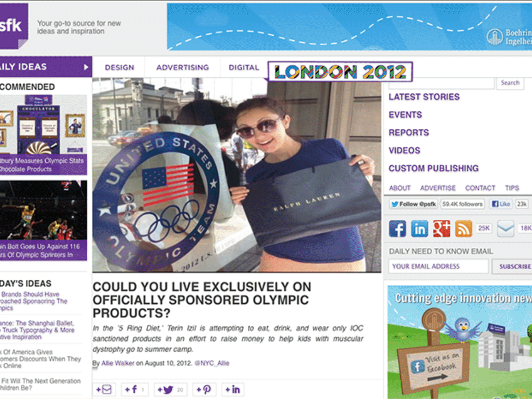Viewport: 532px width, 399px height.
Task: Open the Google Plus icon
Action: tap(441, 229)
